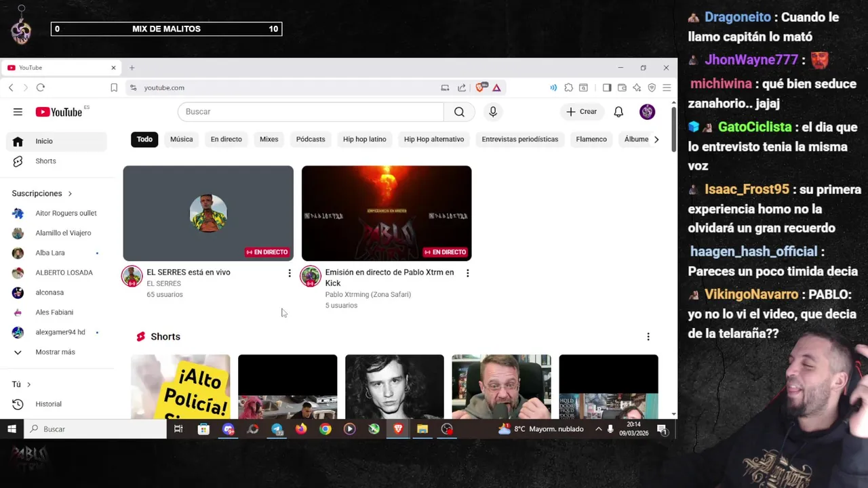Close the YouTube browser tab

113,68
